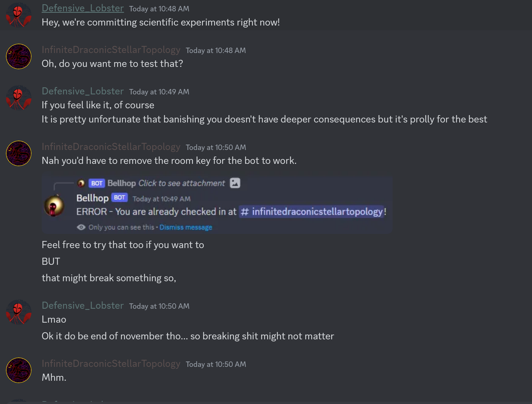Screen dimensions: 532x404
Task: Open the #infinitedraconicstellartopology channel mention
Action: coord(311,211)
